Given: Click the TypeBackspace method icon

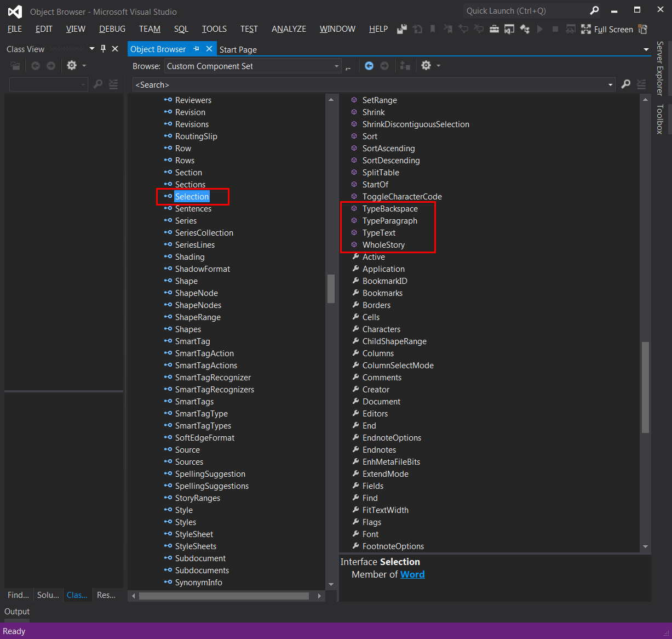Looking at the screenshot, I should (354, 209).
